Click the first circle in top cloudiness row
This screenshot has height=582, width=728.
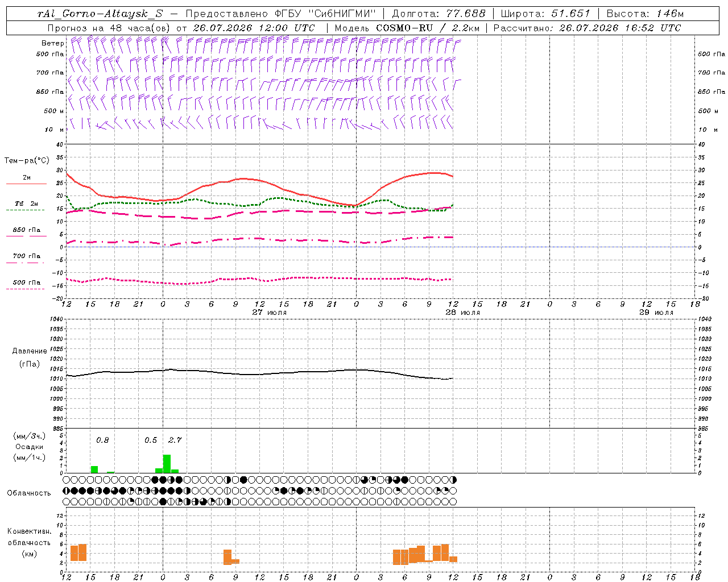click(67, 480)
